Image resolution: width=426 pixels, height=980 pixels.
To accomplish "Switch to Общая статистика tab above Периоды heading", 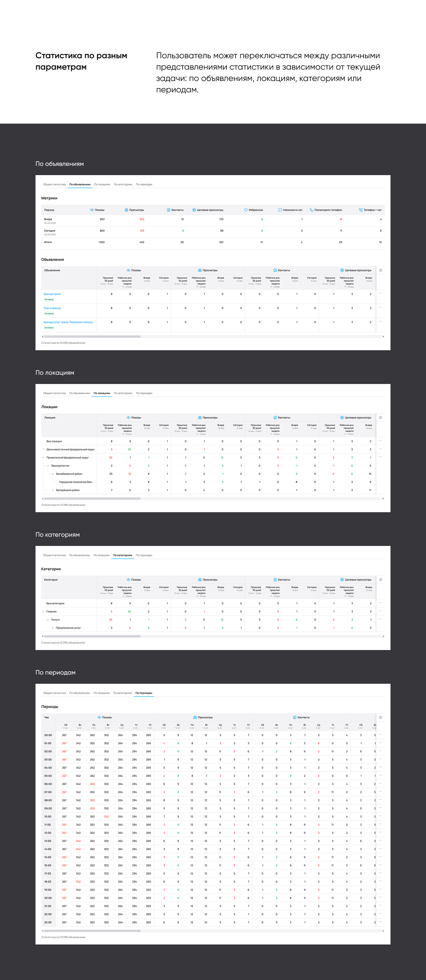I will [54, 693].
